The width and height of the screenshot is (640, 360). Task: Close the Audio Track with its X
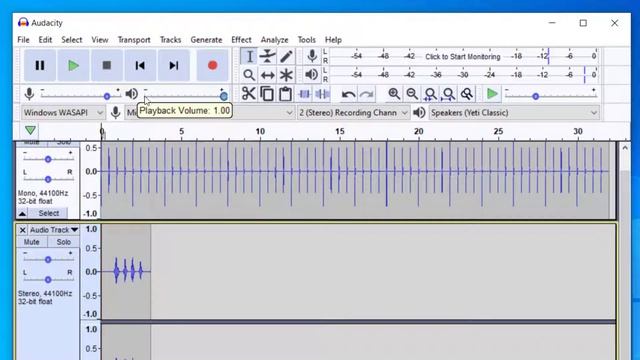[22, 230]
